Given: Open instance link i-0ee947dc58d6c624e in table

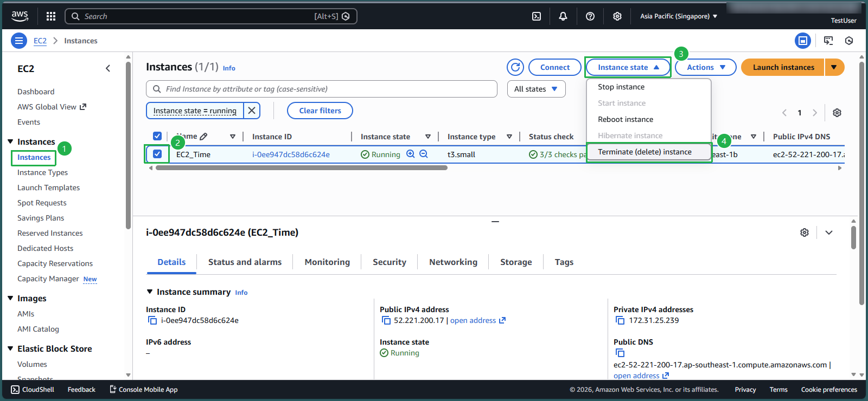Looking at the screenshot, I should (x=291, y=154).
